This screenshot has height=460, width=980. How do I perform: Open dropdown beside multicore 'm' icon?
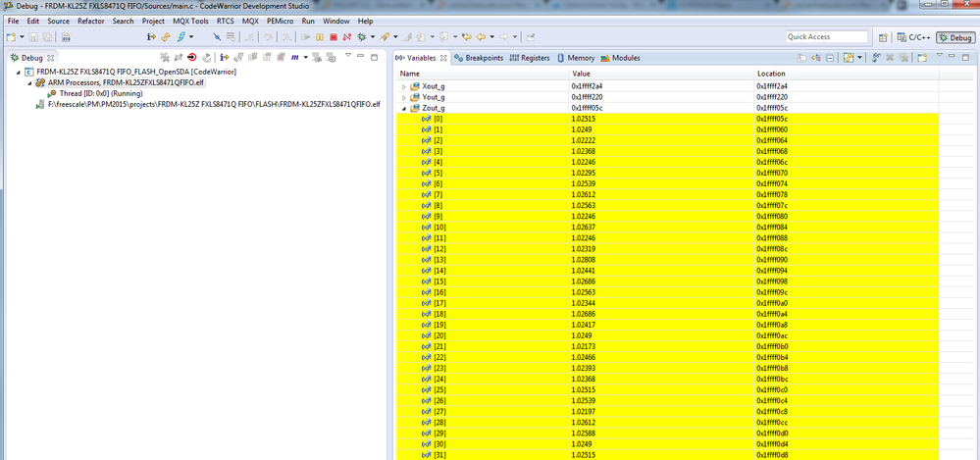click(x=306, y=57)
